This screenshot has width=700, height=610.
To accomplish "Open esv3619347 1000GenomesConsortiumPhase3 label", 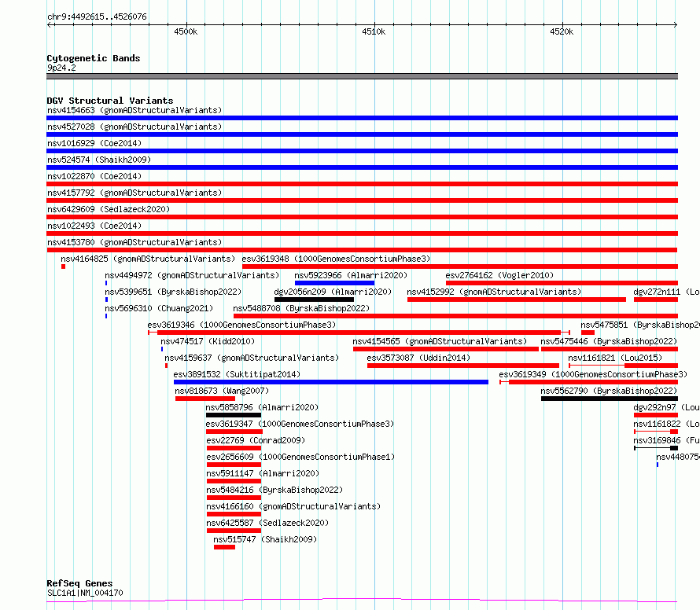I will (300, 424).
